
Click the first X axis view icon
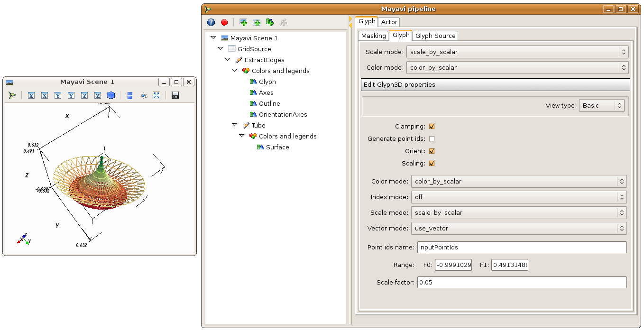pyautogui.click(x=31, y=95)
